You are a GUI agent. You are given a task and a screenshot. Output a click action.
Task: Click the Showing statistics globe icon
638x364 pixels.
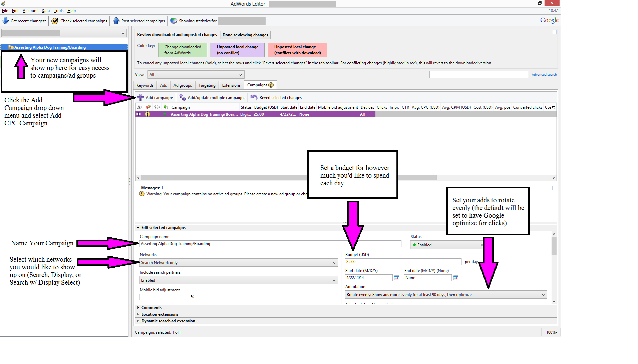(x=174, y=21)
